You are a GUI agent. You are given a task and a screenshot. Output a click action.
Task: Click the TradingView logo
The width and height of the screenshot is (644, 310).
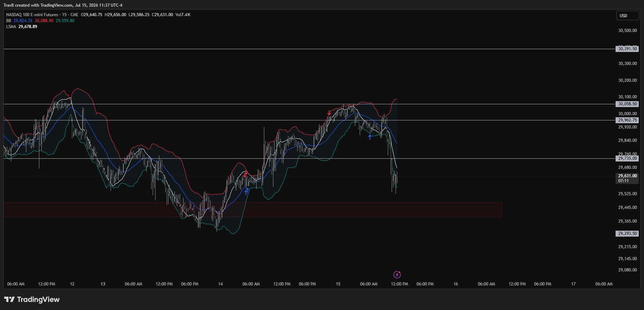click(x=32, y=299)
